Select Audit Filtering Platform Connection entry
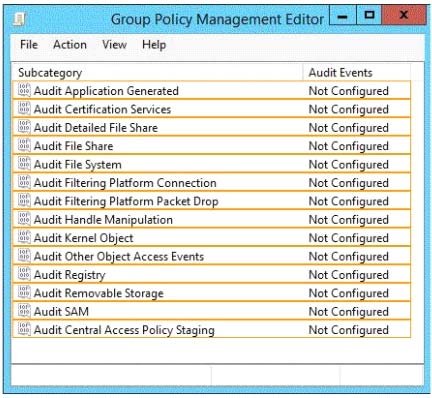Image resolution: width=432 pixels, height=398 pixels. 211,182
